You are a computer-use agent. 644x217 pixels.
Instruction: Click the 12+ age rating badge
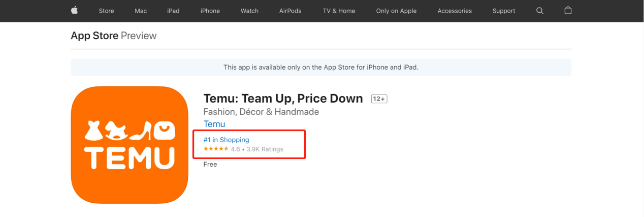(x=379, y=99)
